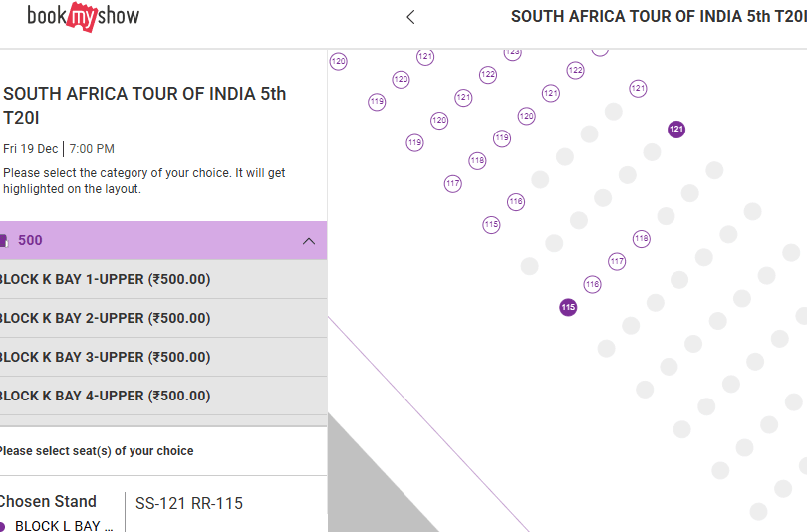The image size is (807, 532).
Task: Select seat 123 at top edge
Action: pyautogui.click(x=513, y=52)
